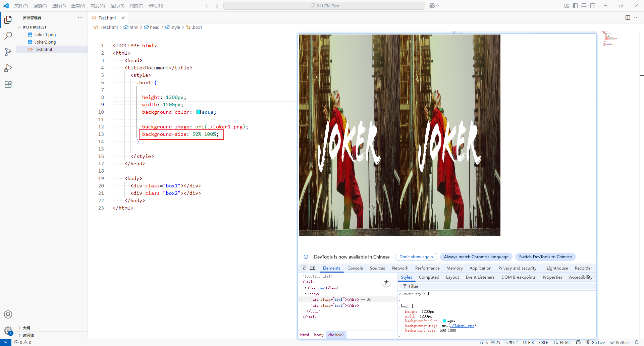Click the Go Back arrow in title bar
The image size is (644, 346).
[x=207, y=6]
